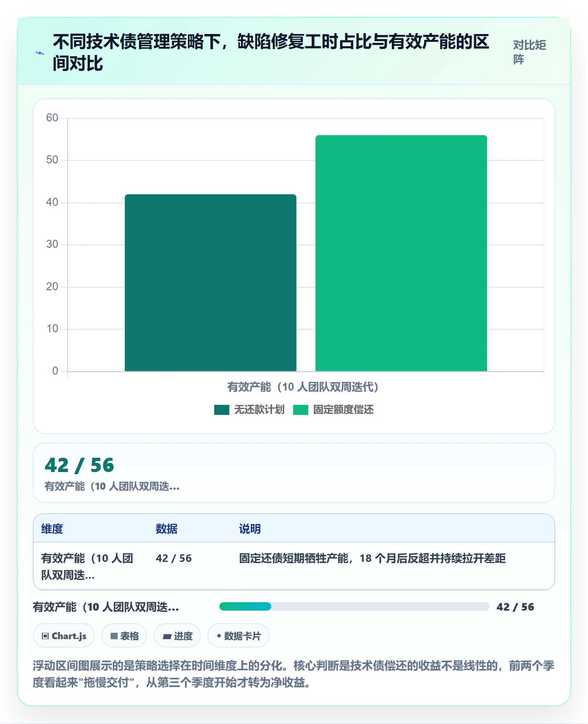
Task: Click the square icon in the Chart.js chip
Action: point(45,636)
